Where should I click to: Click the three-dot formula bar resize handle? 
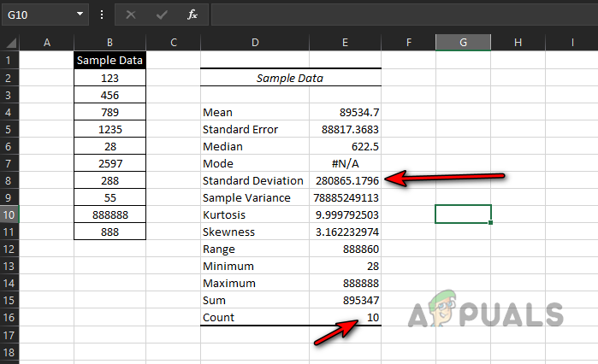tap(103, 15)
